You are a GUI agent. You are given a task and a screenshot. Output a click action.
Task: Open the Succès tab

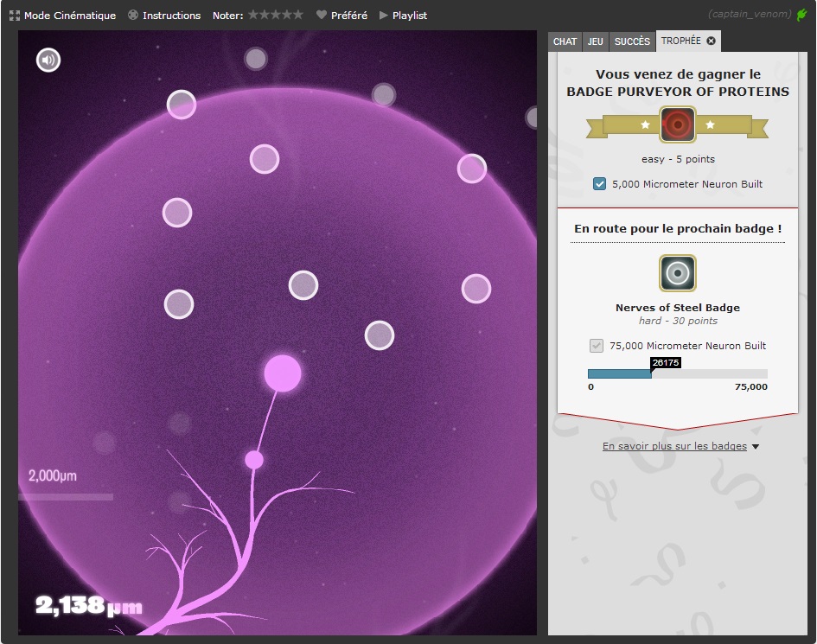(x=632, y=41)
